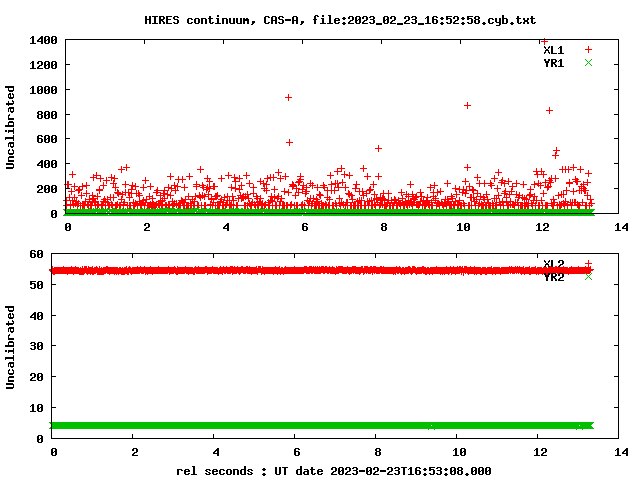The height and width of the screenshot is (480, 640).
Task: Click the YR2 legend label
Action: [x=553, y=278]
